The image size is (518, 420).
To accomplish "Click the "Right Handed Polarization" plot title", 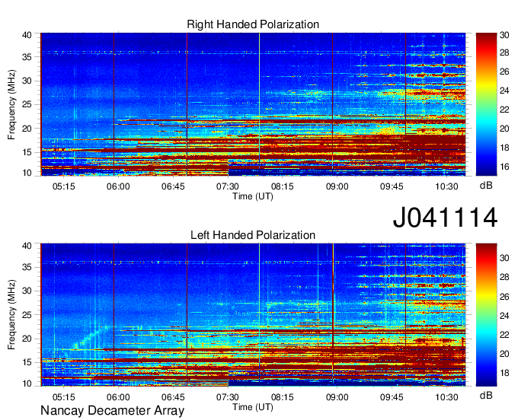I will (x=253, y=24).
